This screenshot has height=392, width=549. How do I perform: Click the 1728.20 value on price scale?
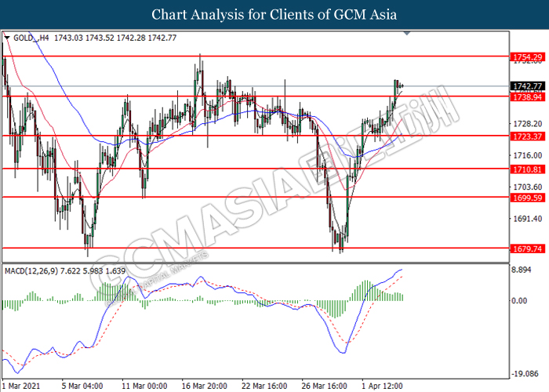click(x=523, y=146)
